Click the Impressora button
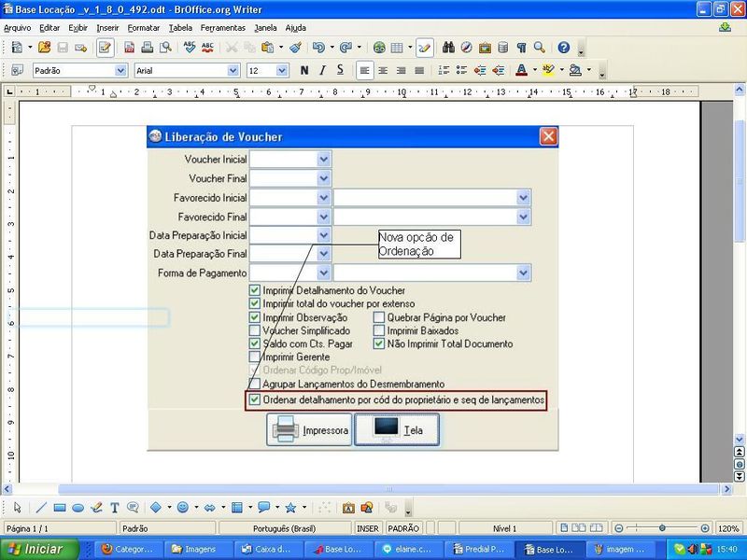The image size is (747, 560). pos(309,430)
